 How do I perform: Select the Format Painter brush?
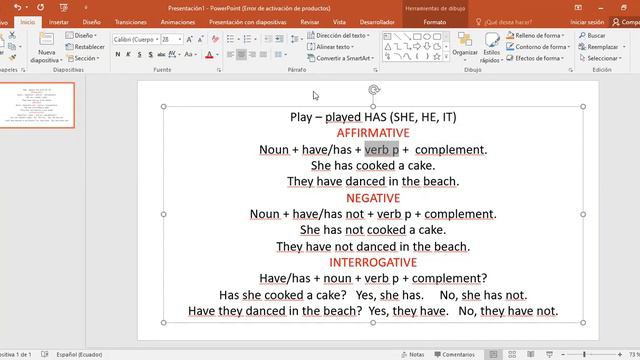12,58
